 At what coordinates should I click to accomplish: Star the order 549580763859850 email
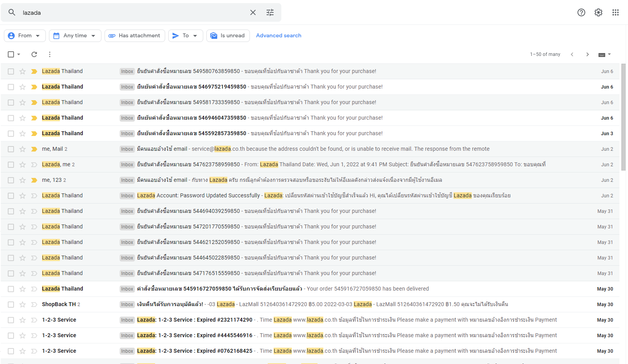point(23,71)
